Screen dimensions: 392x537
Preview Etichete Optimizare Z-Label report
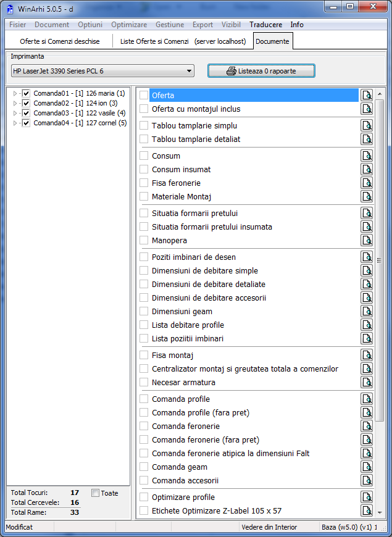pos(367,510)
